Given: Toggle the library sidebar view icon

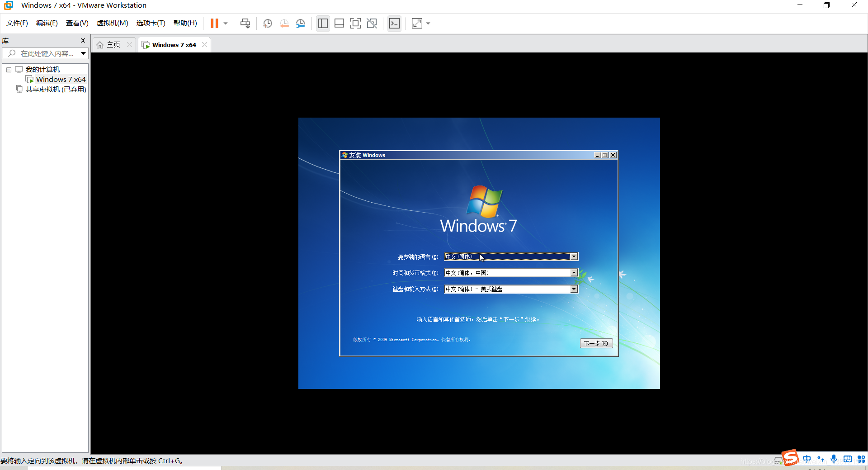Looking at the screenshot, I should pyautogui.click(x=323, y=23).
